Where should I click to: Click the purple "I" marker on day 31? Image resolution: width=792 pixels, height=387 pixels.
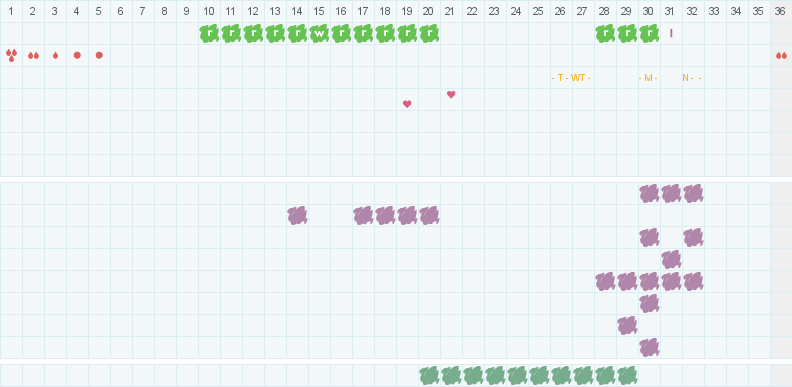671,33
